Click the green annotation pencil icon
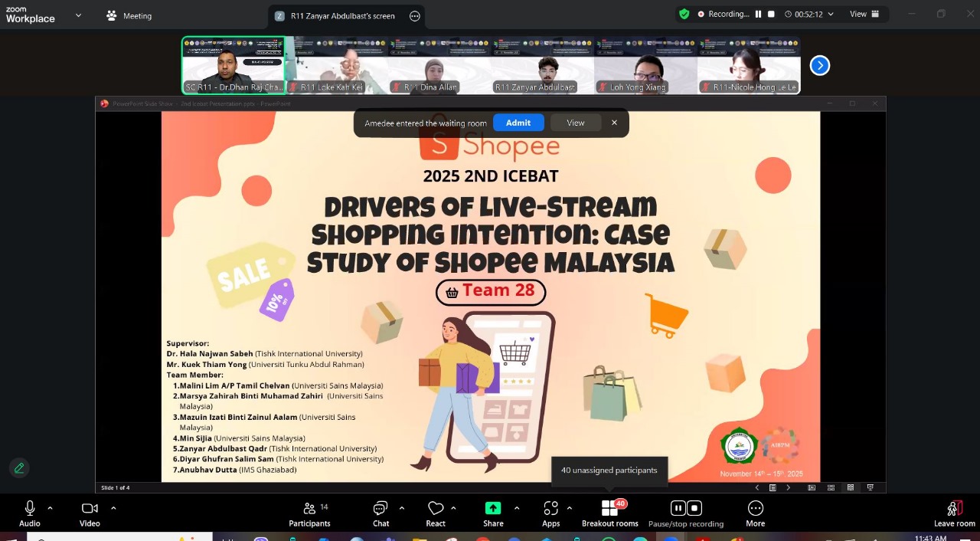Viewport: 980px width, 541px height. click(x=19, y=467)
